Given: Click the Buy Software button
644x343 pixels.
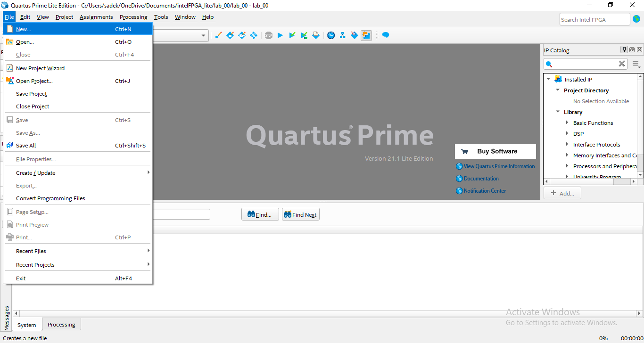Looking at the screenshot, I should click(495, 151).
